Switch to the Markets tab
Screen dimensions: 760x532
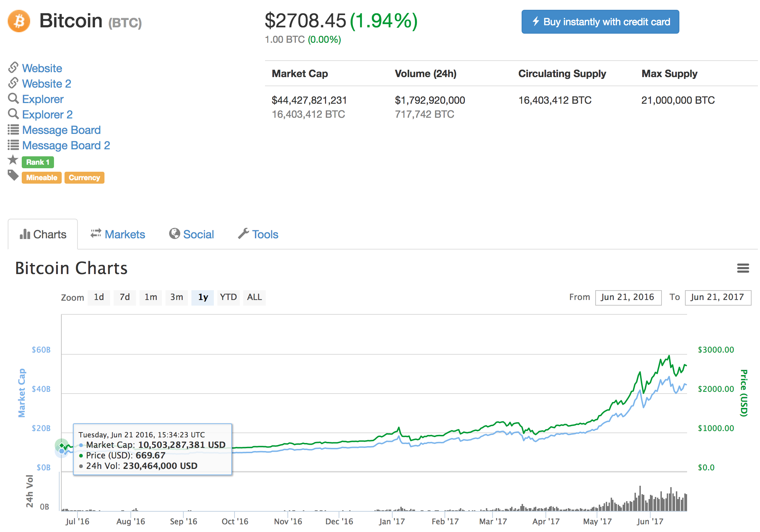pyautogui.click(x=125, y=234)
